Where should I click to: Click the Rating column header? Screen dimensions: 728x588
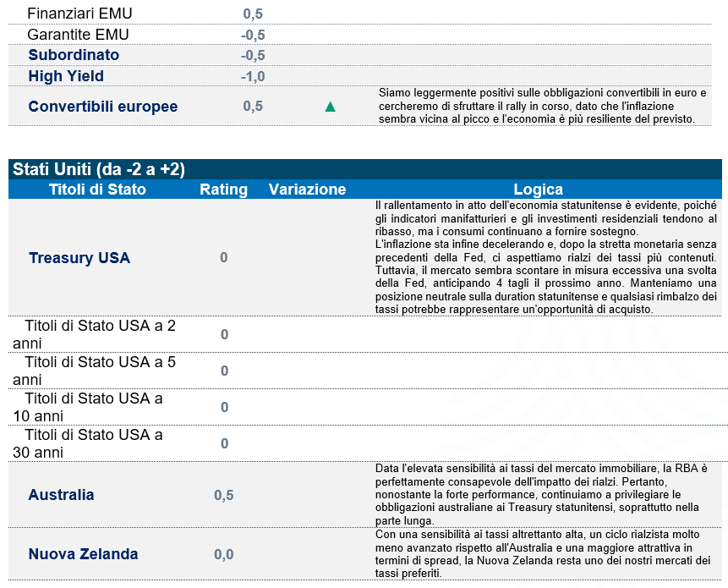point(223,190)
